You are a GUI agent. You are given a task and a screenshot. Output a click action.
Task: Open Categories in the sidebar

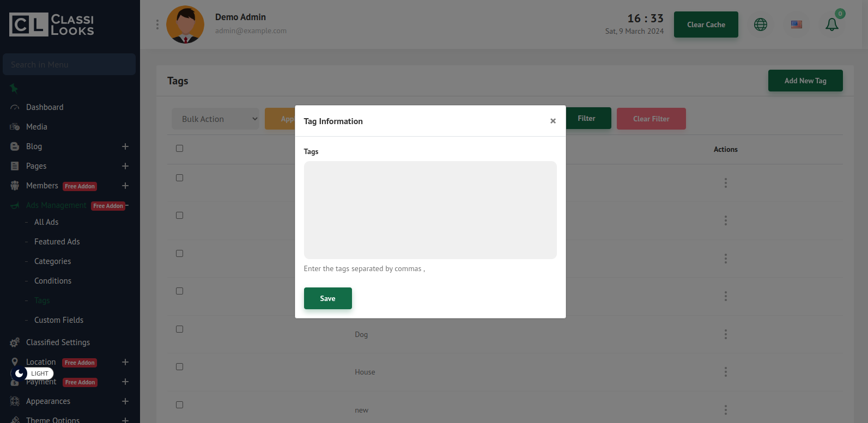52,261
